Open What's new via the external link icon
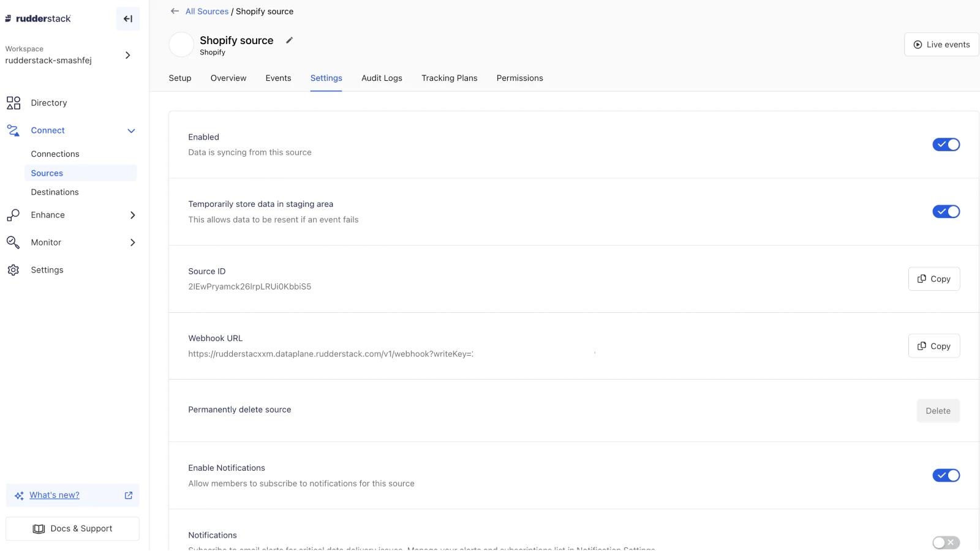This screenshot has height=551, width=980. [129, 495]
